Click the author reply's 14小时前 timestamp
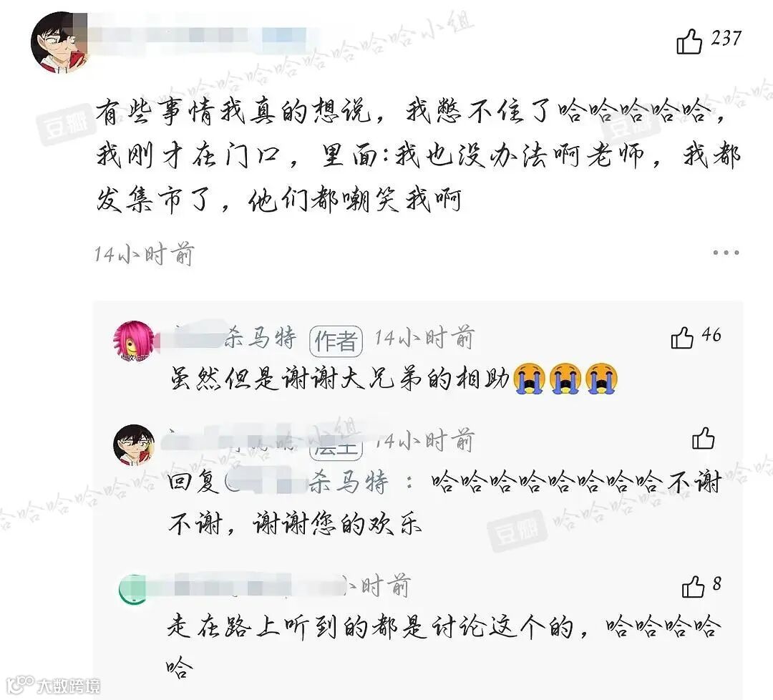This screenshot has width=773, height=700. pos(424,338)
